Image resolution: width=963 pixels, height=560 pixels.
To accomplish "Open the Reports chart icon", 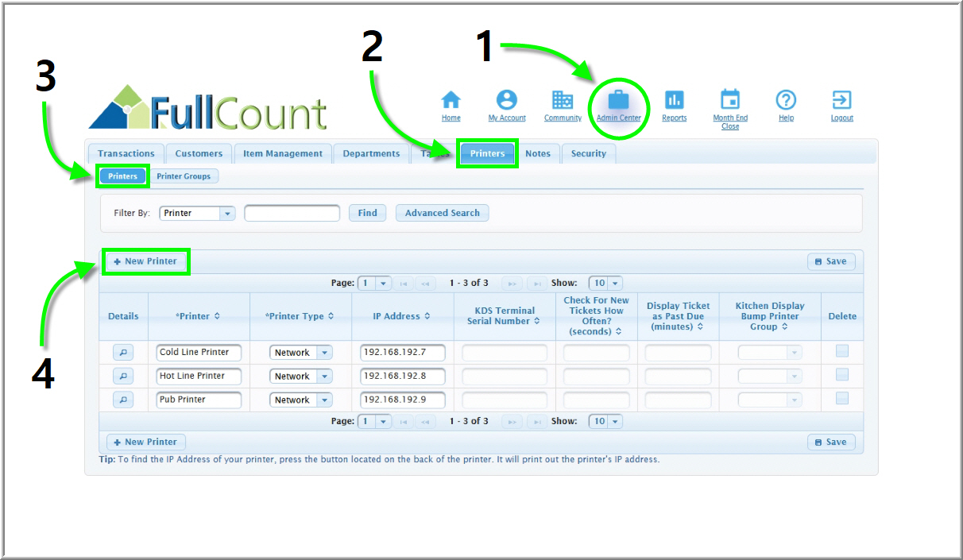I will click(x=674, y=100).
